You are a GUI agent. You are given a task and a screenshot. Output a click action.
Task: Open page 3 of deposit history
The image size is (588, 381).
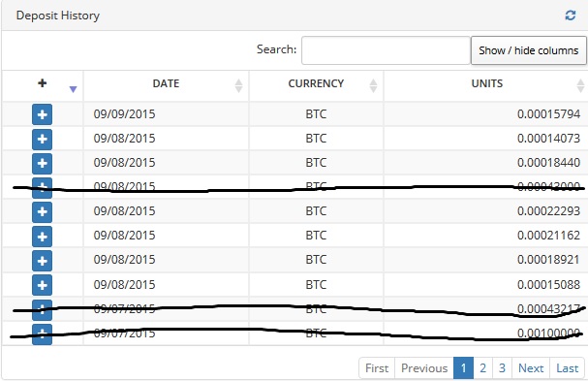(503, 368)
